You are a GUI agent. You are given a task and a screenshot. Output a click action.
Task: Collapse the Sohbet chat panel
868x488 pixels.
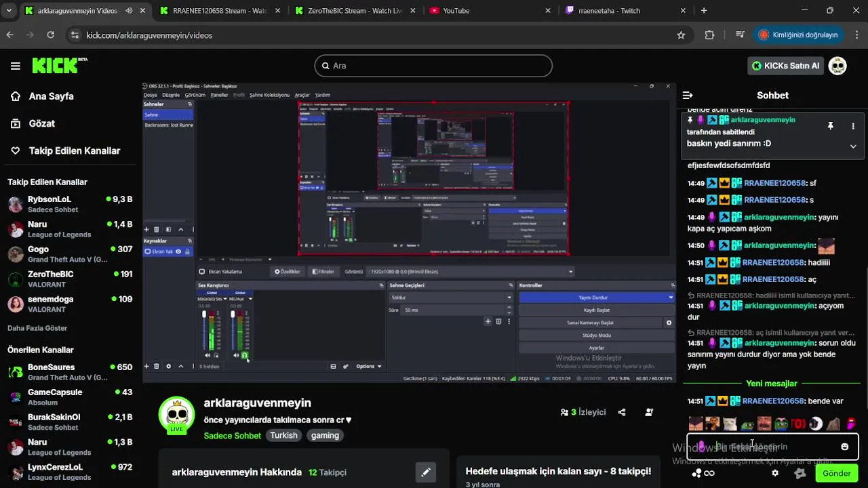688,96
